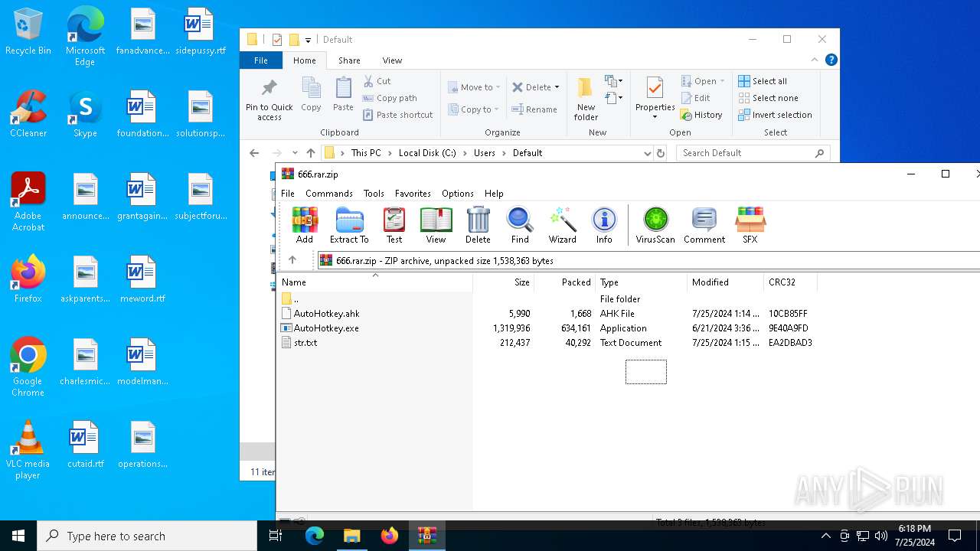Select AutoHotkey.ahk in archive list
This screenshot has height=551, width=980.
[x=326, y=314]
